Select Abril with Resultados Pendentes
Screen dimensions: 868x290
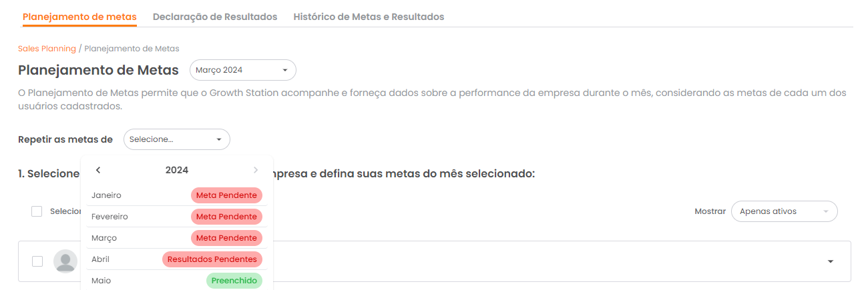tap(101, 259)
